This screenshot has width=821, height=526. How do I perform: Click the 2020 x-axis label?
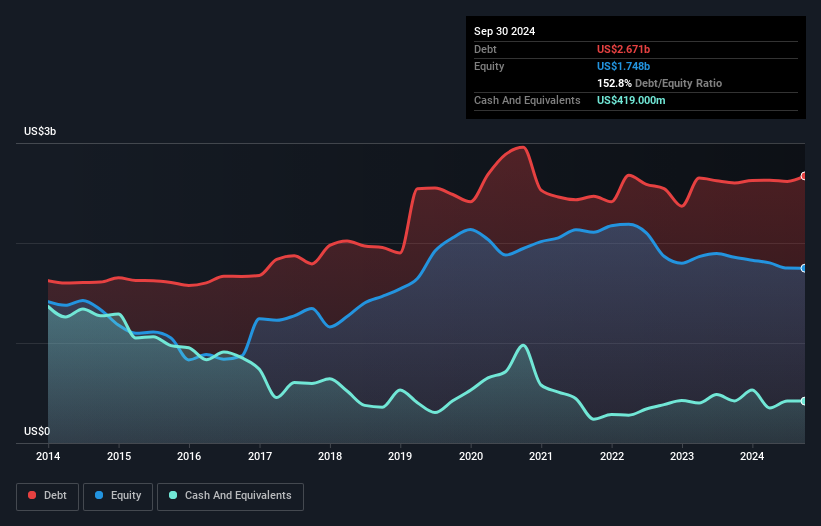click(471, 456)
